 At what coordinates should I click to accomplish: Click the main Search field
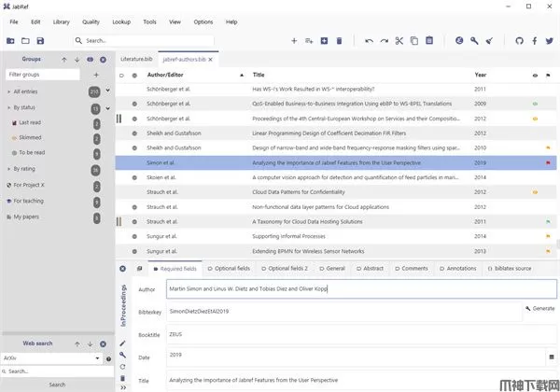144,41
